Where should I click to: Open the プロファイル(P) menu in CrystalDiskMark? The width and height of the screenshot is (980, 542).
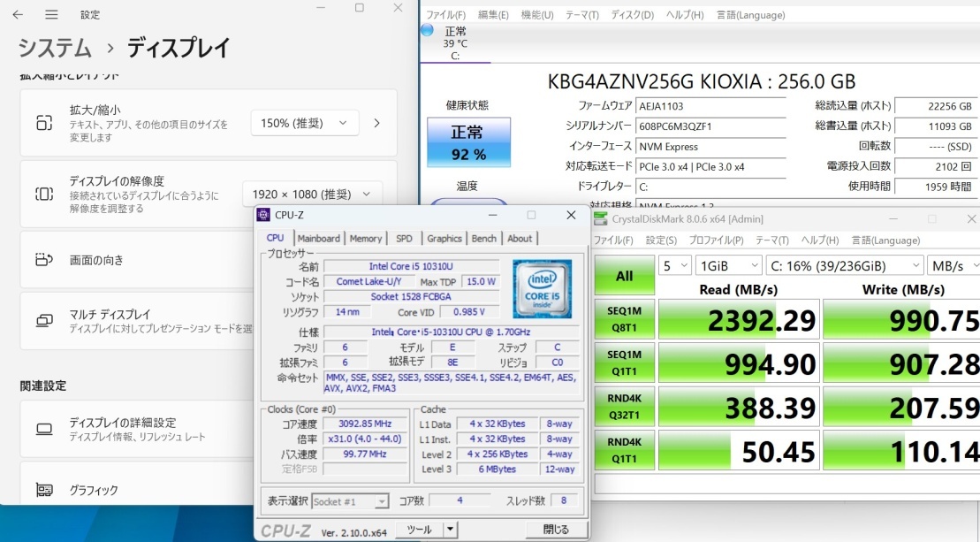tap(717, 240)
